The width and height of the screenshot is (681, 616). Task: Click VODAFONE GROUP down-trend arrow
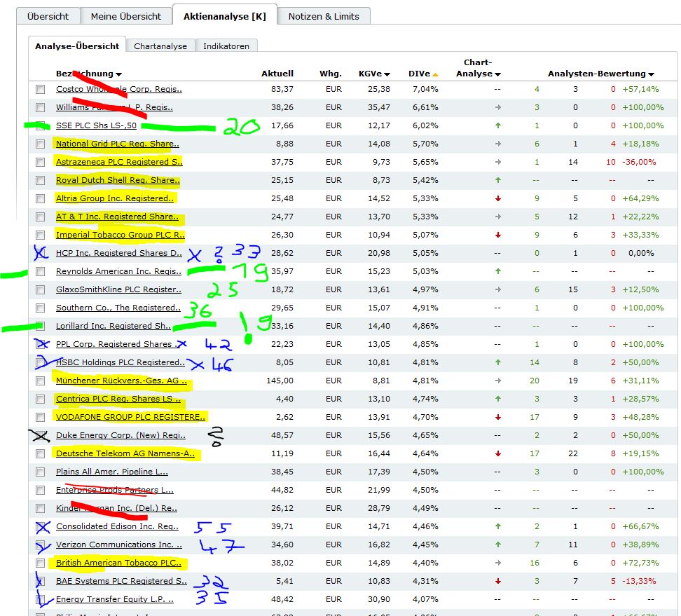(497, 417)
